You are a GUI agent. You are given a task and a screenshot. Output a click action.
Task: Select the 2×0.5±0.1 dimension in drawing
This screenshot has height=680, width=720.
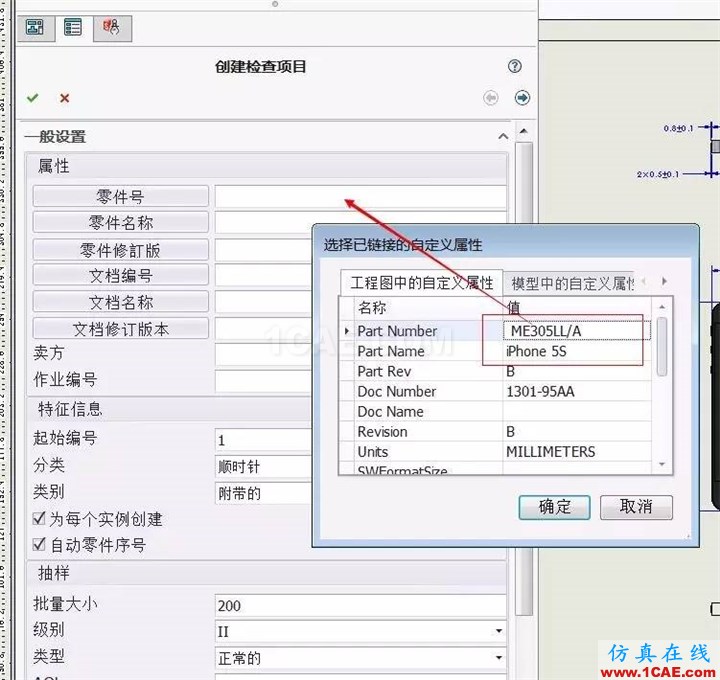(658, 174)
